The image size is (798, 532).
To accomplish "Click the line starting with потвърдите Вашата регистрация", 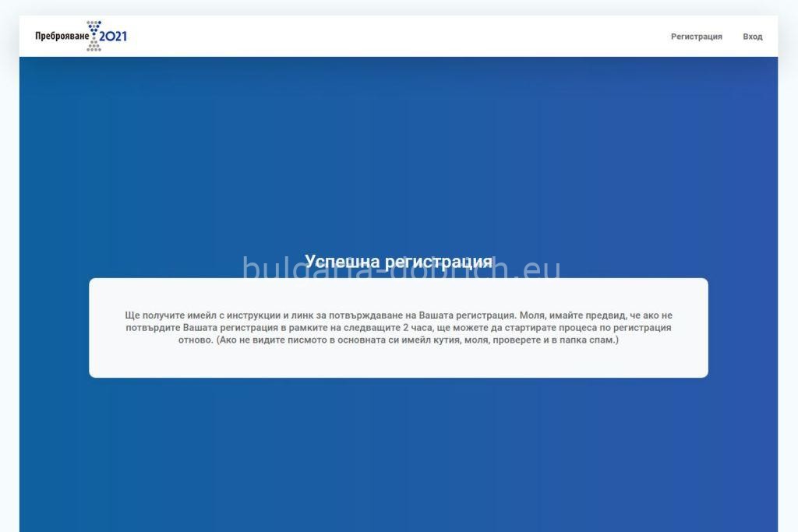I will pos(398,328).
